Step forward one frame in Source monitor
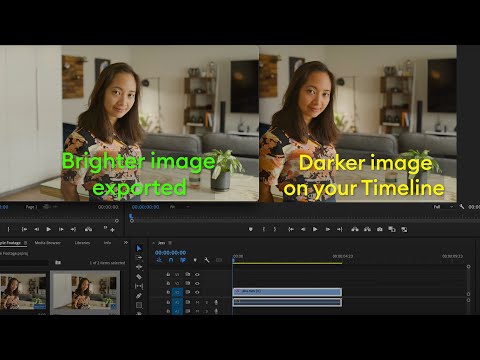 coord(61,229)
